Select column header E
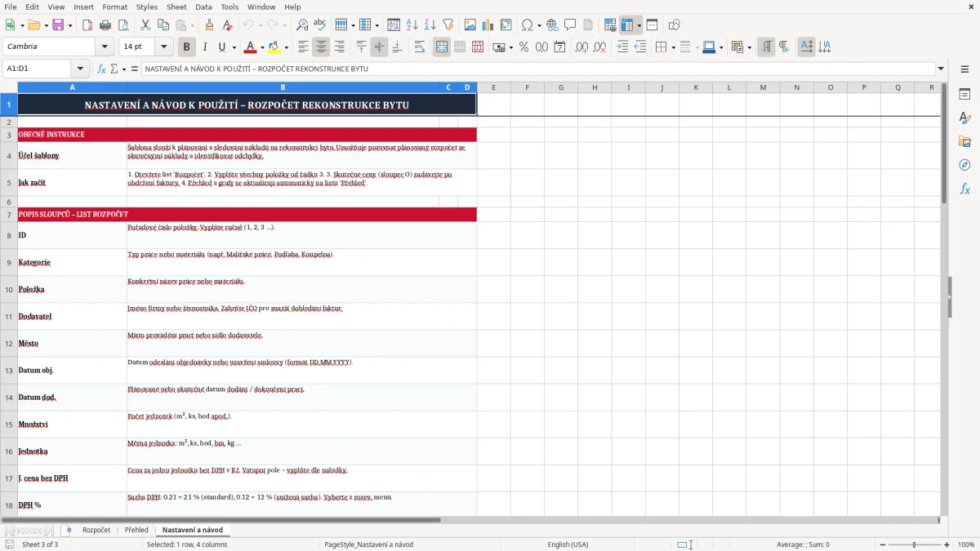The image size is (980, 551). coord(494,87)
